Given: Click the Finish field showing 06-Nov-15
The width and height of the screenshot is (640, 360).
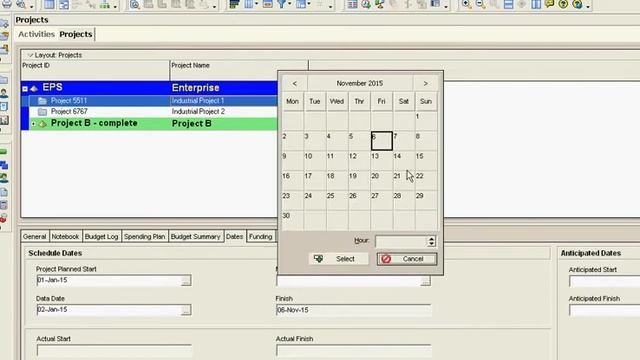Looking at the screenshot, I should tap(353, 310).
